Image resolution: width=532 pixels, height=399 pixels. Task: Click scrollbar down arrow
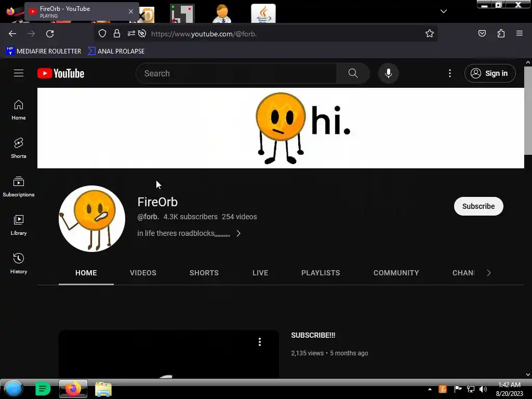point(528,375)
